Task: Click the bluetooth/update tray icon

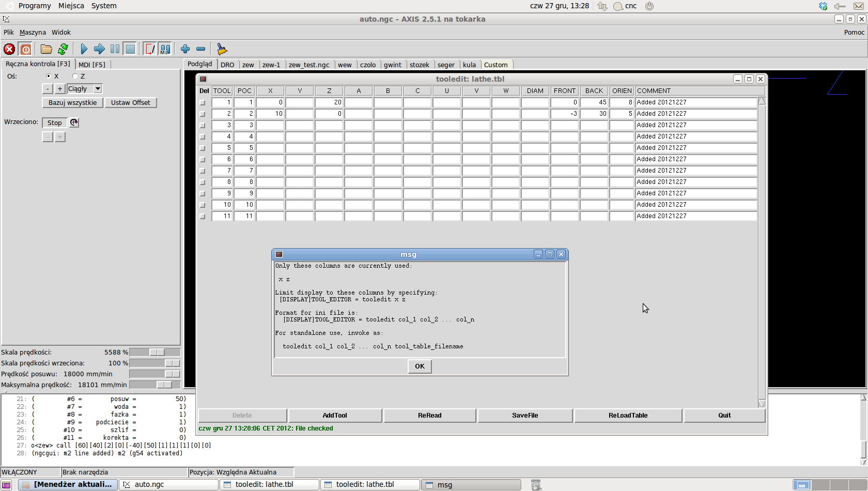Action: pos(823,6)
